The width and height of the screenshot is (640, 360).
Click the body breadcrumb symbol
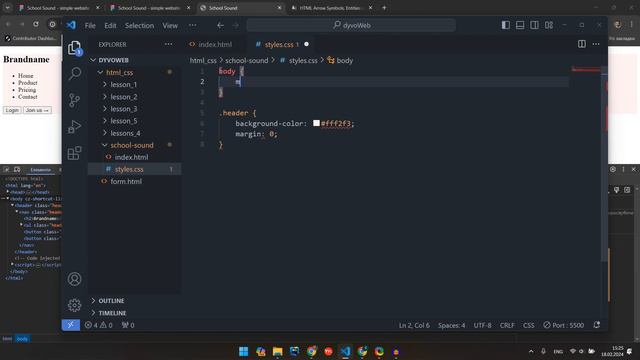pyautogui.click(x=340, y=60)
